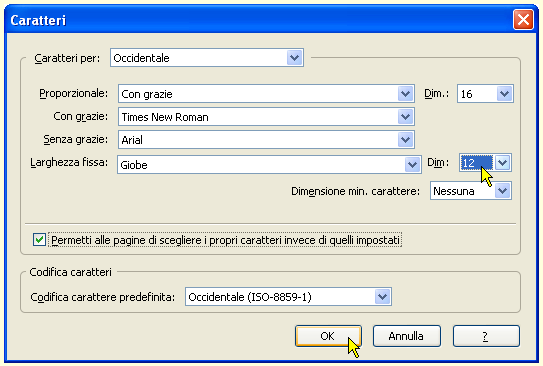Screen dimensions: 543x366
Task: Open the "Dimensione min. carattere" Nessuna dropdown
Action: (471, 191)
